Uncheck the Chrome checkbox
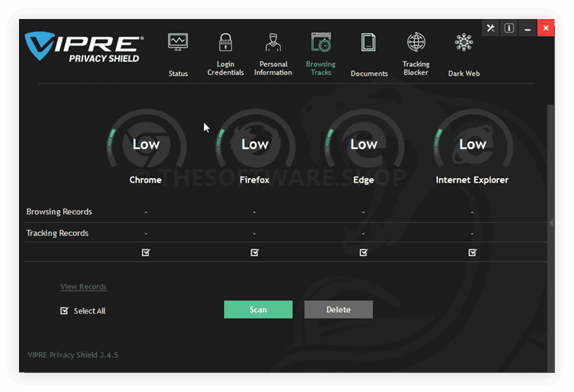The height and width of the screenshot is (392, 574). point(145,253)
